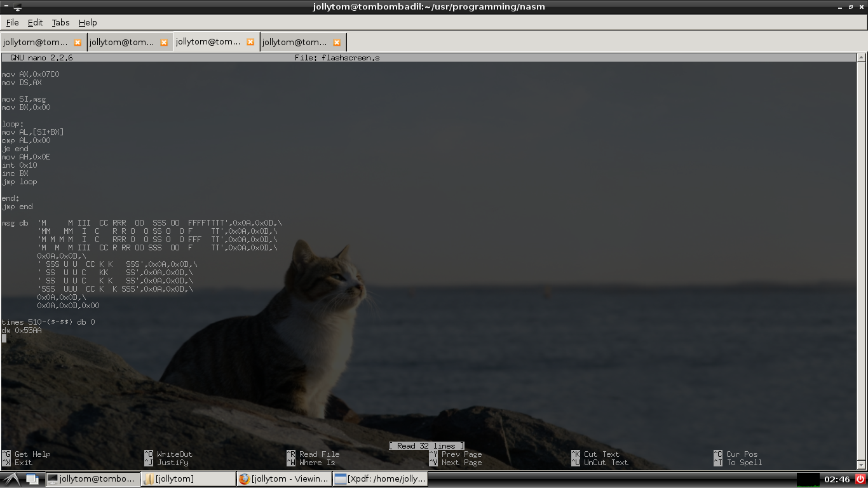This screenshot has width=868, height=488.
Task: Click the terminal scrollbar up arrow
Action: point(862,57)
